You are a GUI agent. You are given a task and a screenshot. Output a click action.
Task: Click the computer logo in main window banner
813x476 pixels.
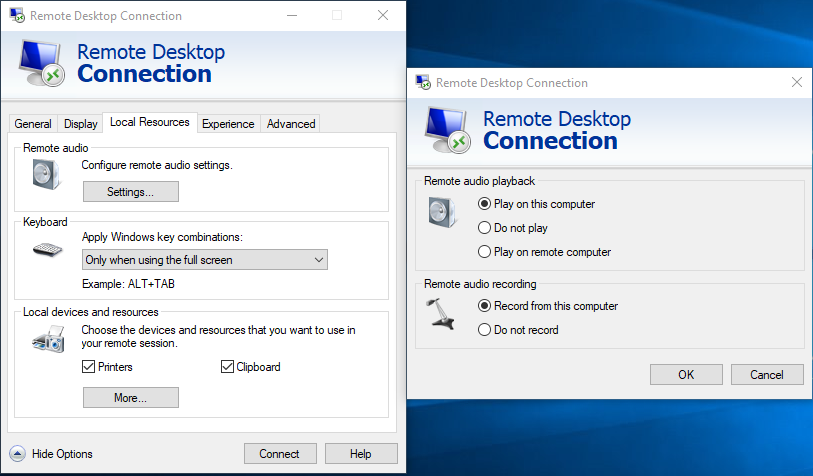[x=41, y=63]
